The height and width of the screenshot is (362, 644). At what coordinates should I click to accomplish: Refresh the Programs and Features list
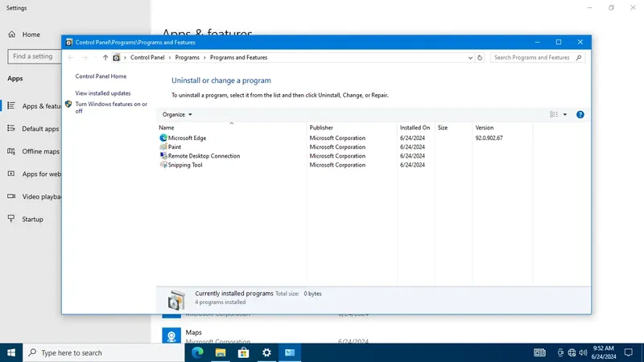pos(480,58)
